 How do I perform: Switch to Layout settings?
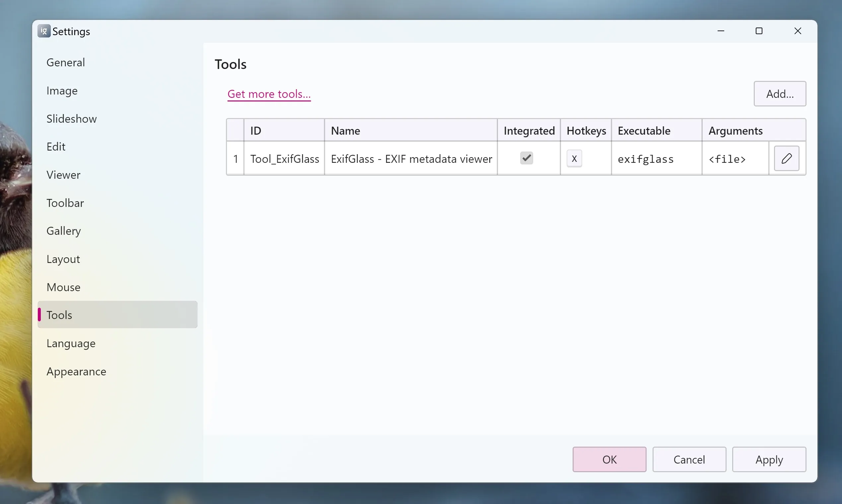(x=63, y=259)
